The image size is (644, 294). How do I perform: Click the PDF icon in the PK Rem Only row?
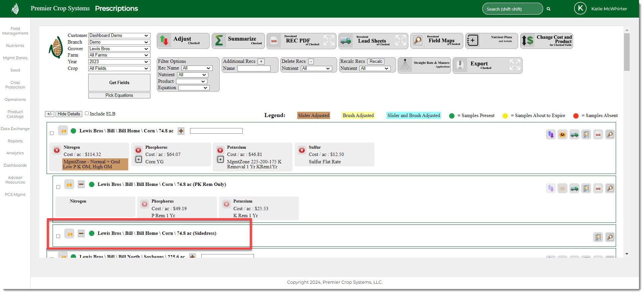[x=598, y=189]
